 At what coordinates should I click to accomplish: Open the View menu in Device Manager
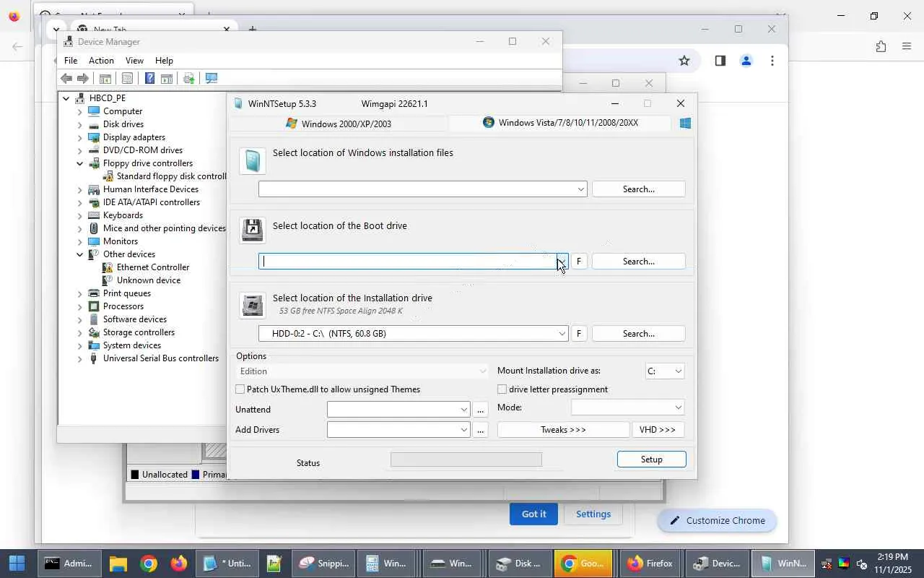134,61
